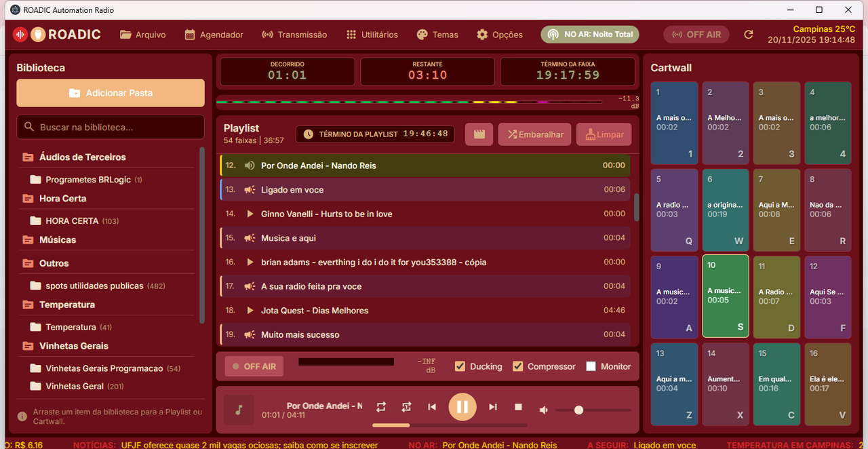
Task: Enable the Monitor checkbox
Action: coord(591,366)
